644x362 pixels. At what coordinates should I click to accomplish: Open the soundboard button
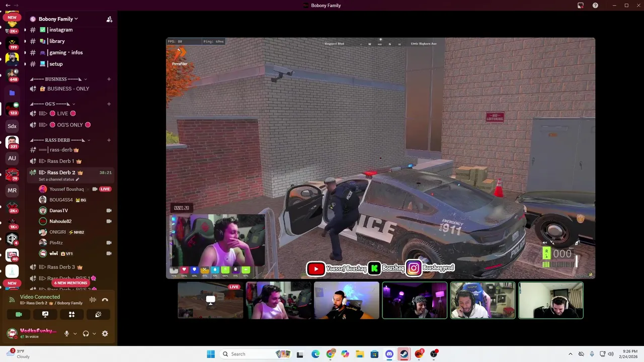tap(98, 314)
